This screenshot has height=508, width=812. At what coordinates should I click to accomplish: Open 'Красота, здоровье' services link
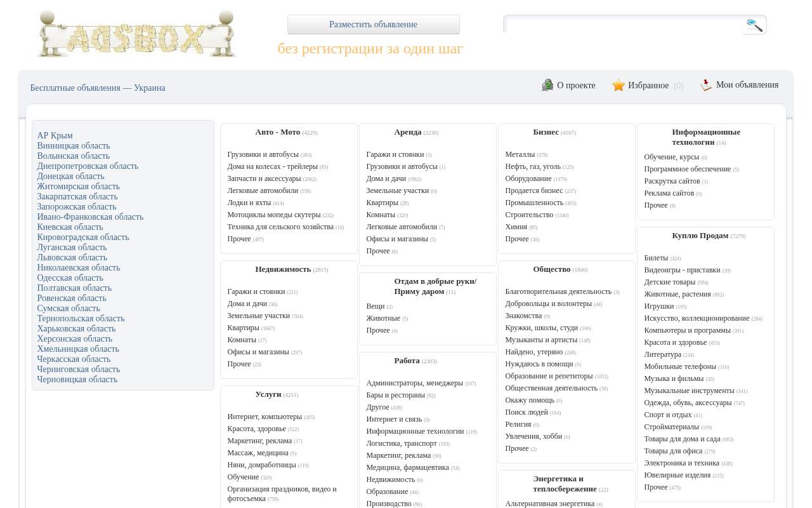256,429
